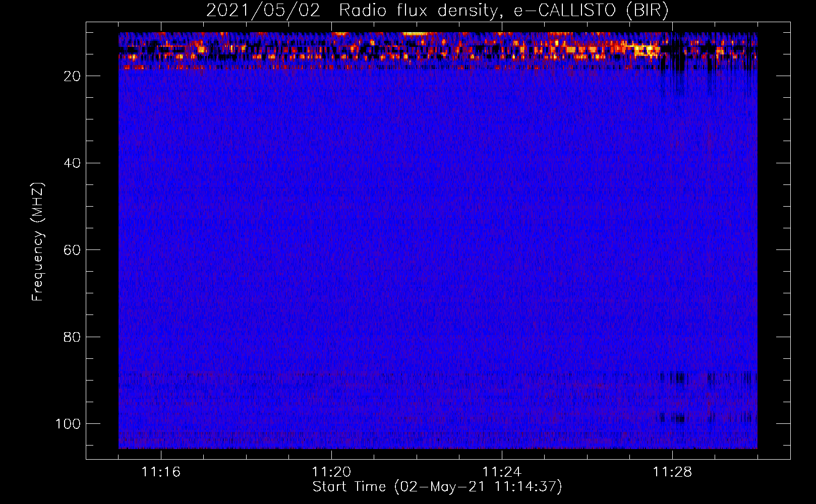Screen dimensions: 816x504
Task: Click the '80' frequency tick label
Action: click(x=72, y=337)
